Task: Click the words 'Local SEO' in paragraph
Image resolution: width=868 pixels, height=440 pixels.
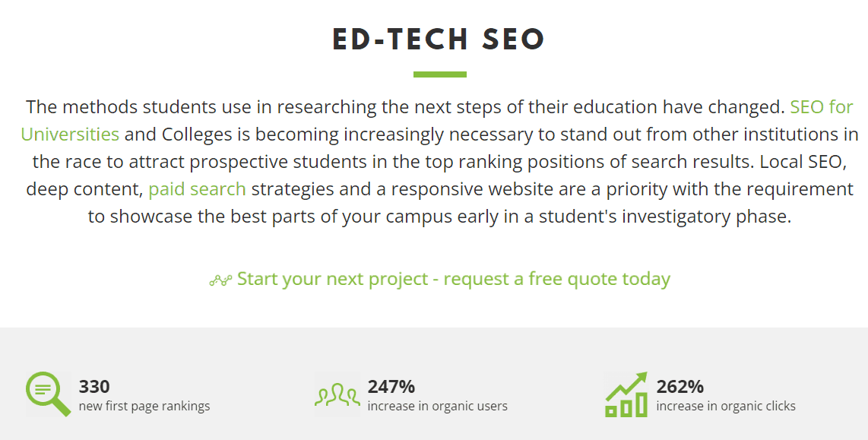Action: tap(803, 162)
